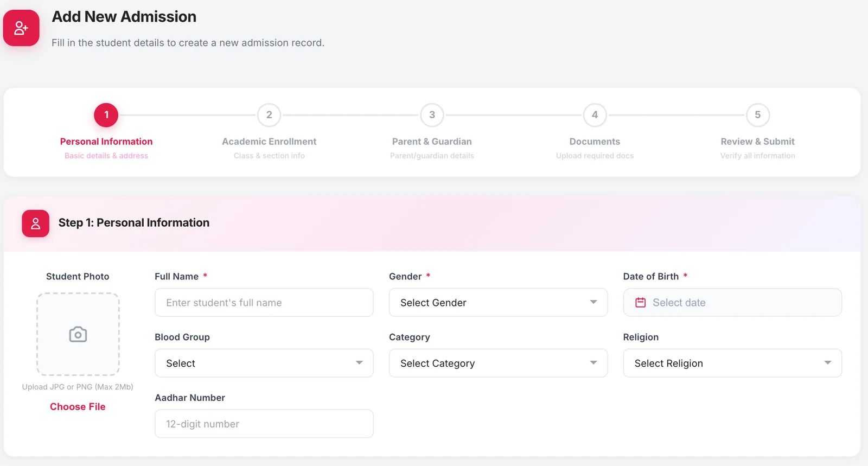
Task: Click the camera icon in the Student Photo box
Action: pyautogui.click(x=78, y=334)
